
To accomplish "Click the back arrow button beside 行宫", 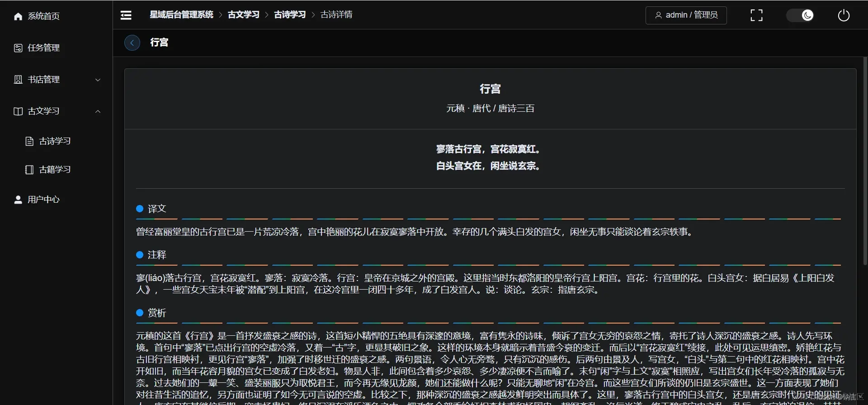I will coord(132,43).
